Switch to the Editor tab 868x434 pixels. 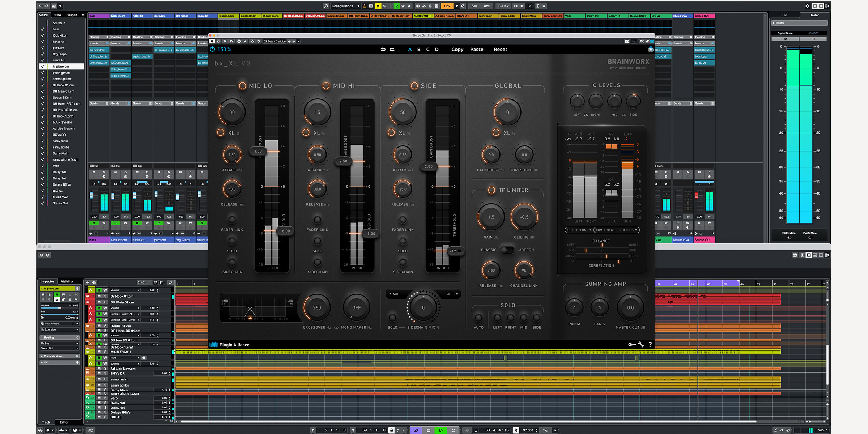click(64, 422)
